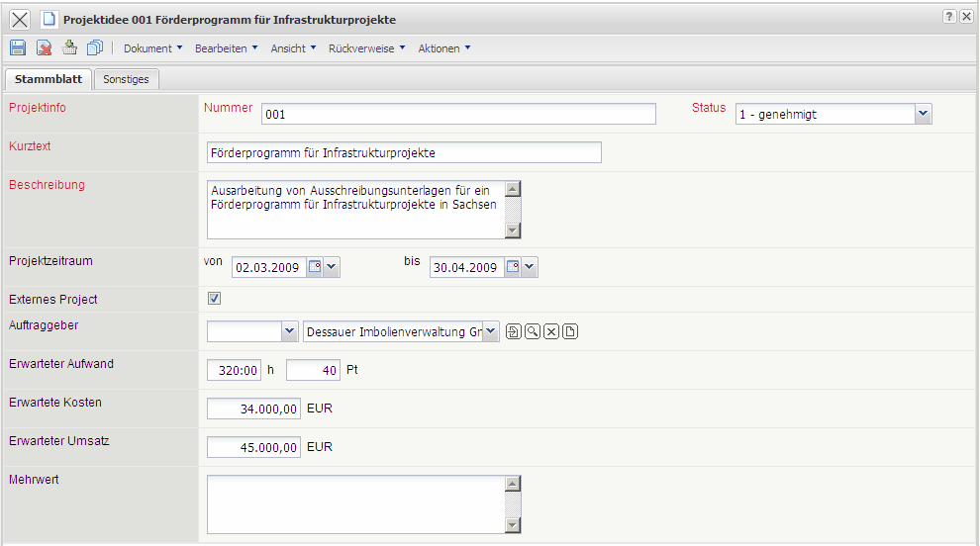Screen dimensions: 980x546
Task: Close the form with the large X beside the title
Action: pyautogui.click(x=20, y=20)
